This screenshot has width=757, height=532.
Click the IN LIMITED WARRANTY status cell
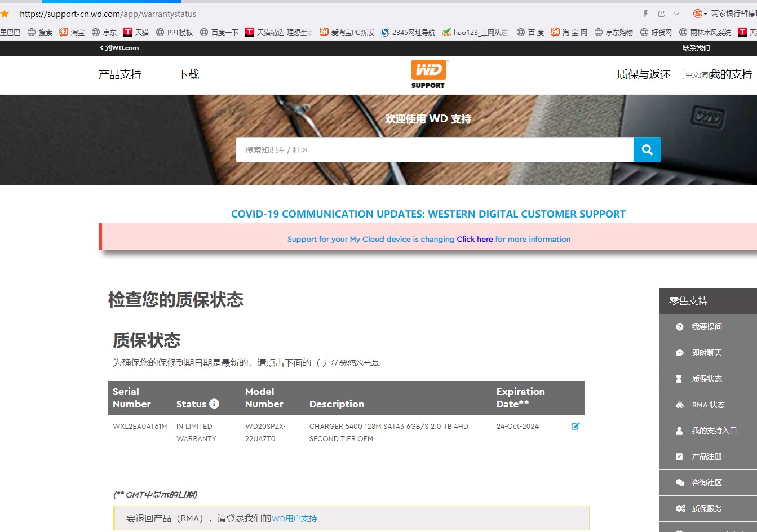[196, 432]
